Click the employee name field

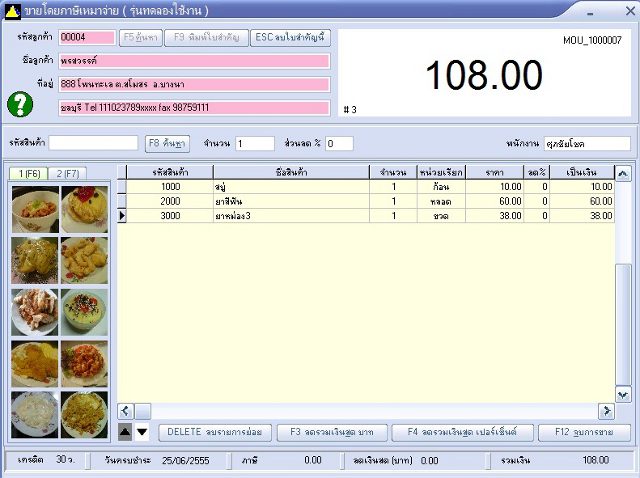[x=587, y=143]
